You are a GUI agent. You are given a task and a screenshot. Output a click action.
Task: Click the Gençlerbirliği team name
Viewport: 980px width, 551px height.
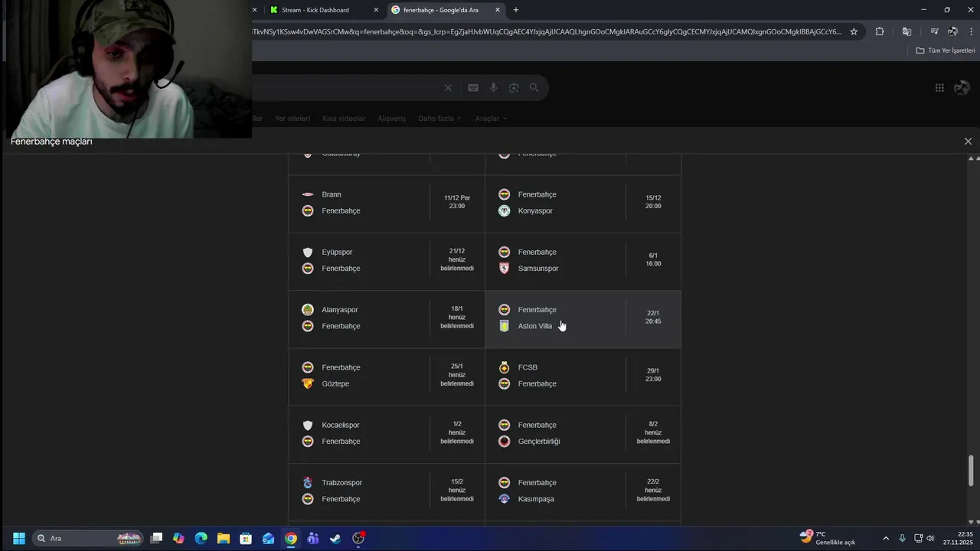(539, 442)
